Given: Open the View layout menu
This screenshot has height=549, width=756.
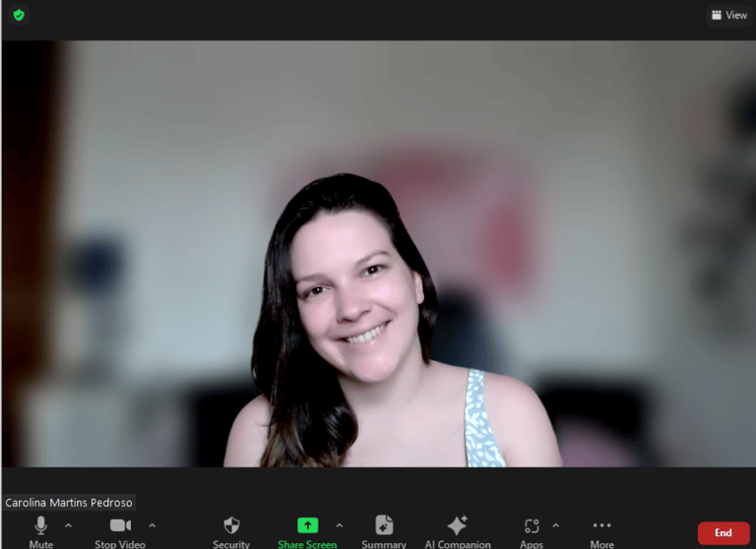Looking at the screenshot, I should pyautogui.click(x=729, y=16).
